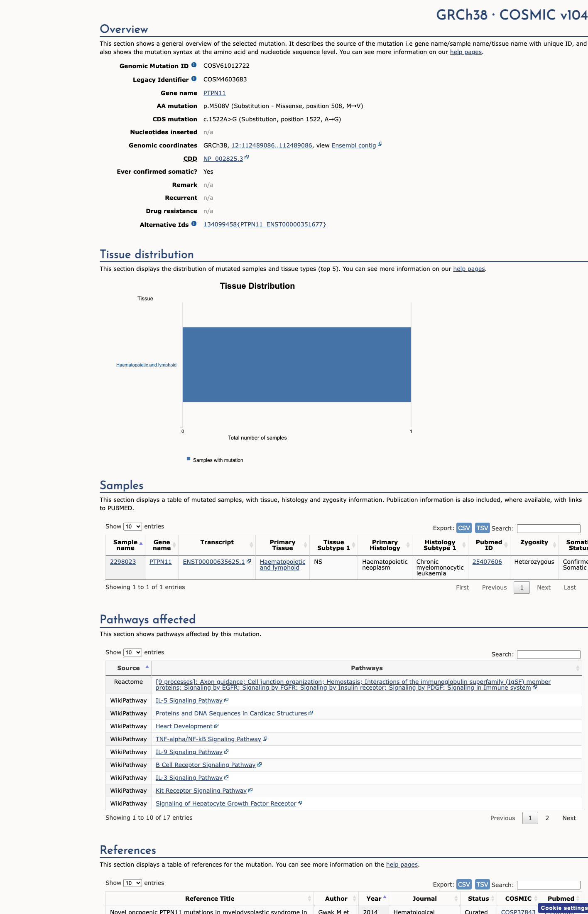
Task: Click Previous in Pathways table pagination
Action: tap(502, 818)
